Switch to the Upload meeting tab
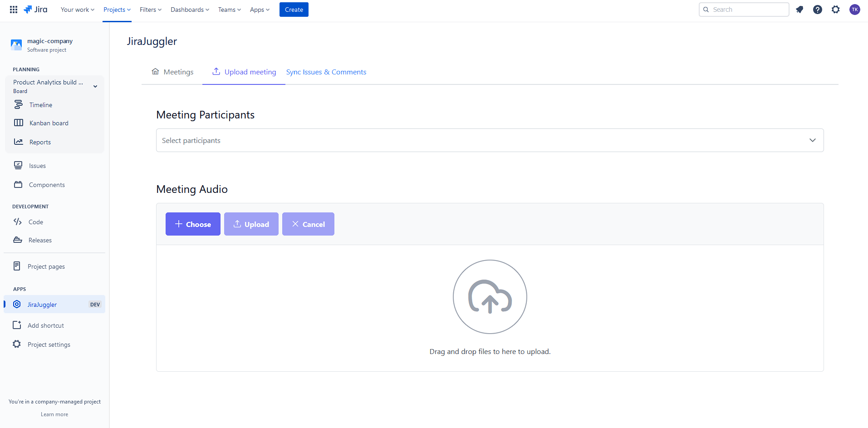The height and width of the screenshot is (428, 868). pyautogui.click(x=244, y=72)
